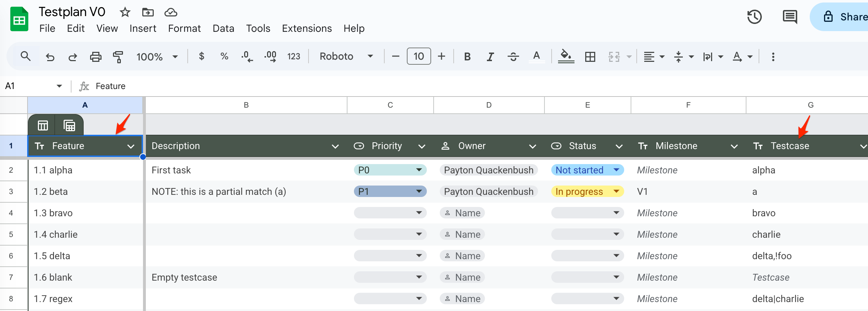
Task: Increase decimal places
Action: [x=270, y=56]
